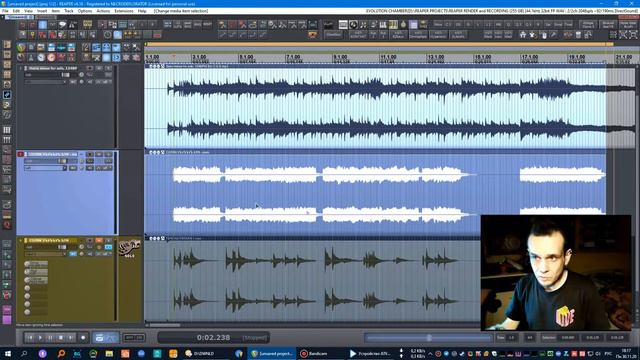Open the Options menu
The width and height of the screenshot is (640, 360).
click(85, 11)
